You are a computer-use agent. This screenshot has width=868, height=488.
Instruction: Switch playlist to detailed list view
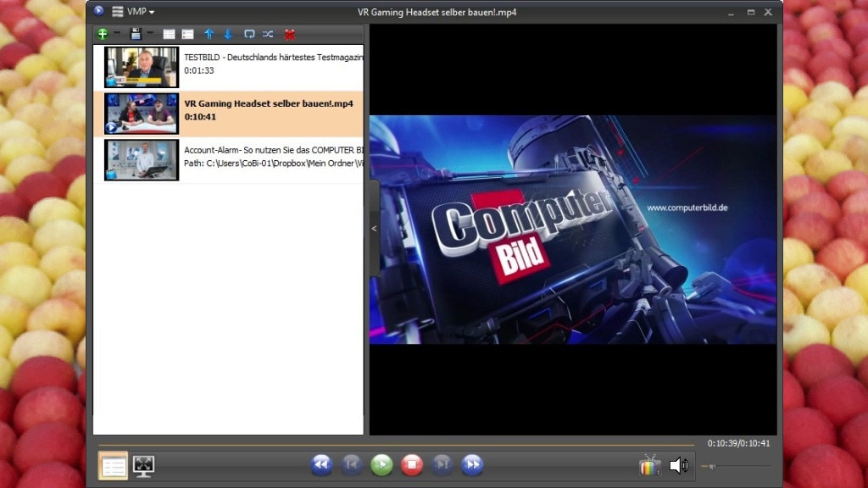tap(187, 34)
